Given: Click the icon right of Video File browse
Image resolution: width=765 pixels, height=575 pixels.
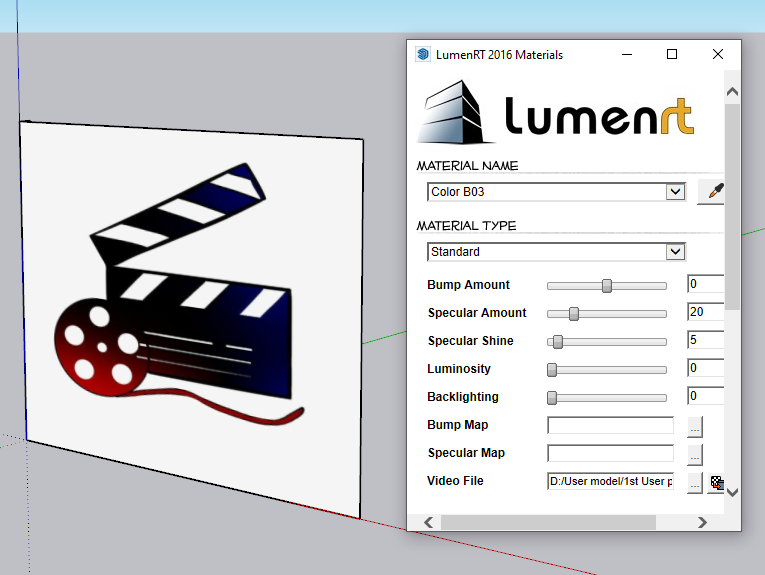Looking at the screenshot, I should (x=717, y=482).
